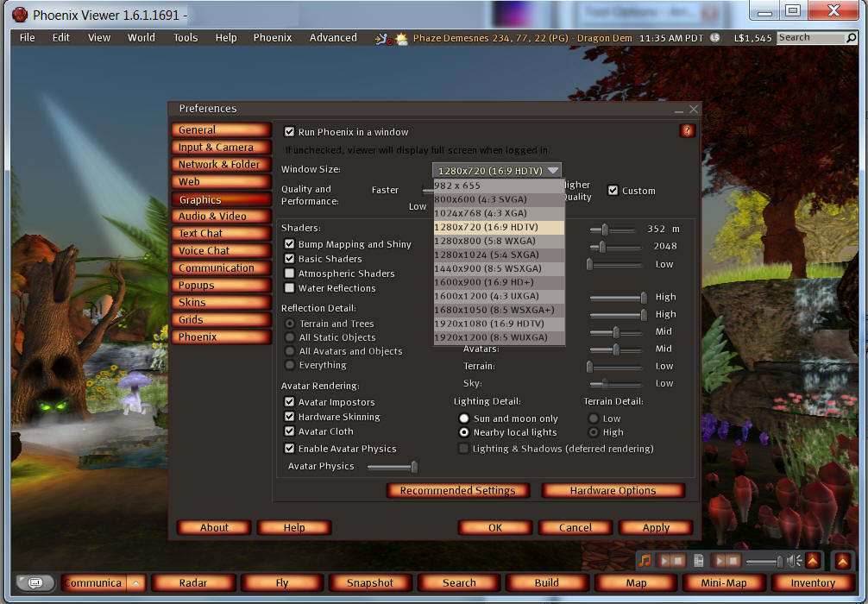The width and height of the screenshot is (868, 604).
Task: Click the sun and cloud environment icon
Action: pyautogui.click(x=402, y=39)
